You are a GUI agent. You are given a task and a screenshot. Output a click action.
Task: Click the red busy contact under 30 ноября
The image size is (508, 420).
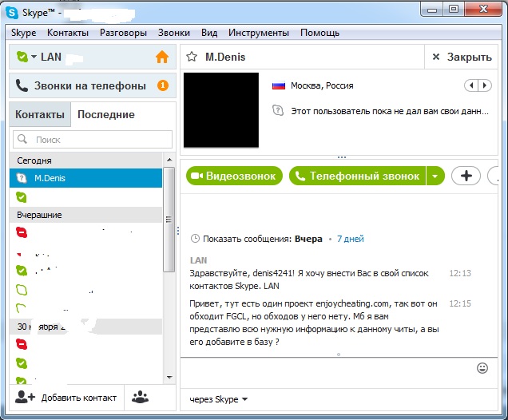pyautogui.click(x=85, y=344)
